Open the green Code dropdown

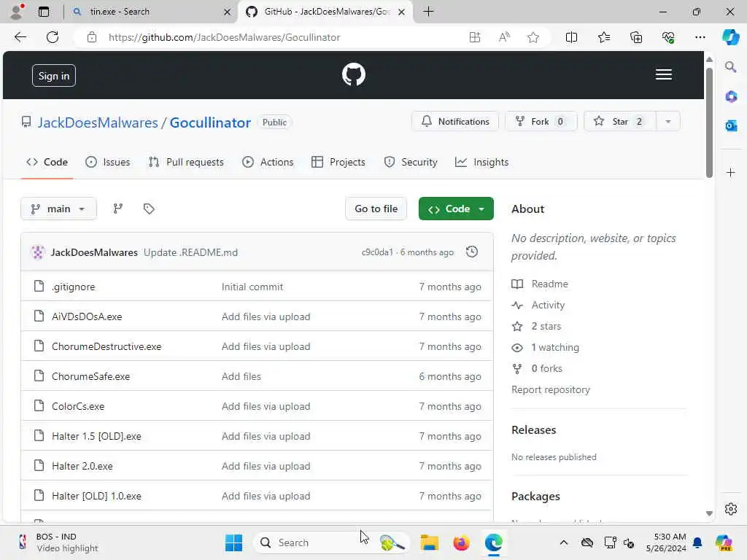[x=456, y=209]
